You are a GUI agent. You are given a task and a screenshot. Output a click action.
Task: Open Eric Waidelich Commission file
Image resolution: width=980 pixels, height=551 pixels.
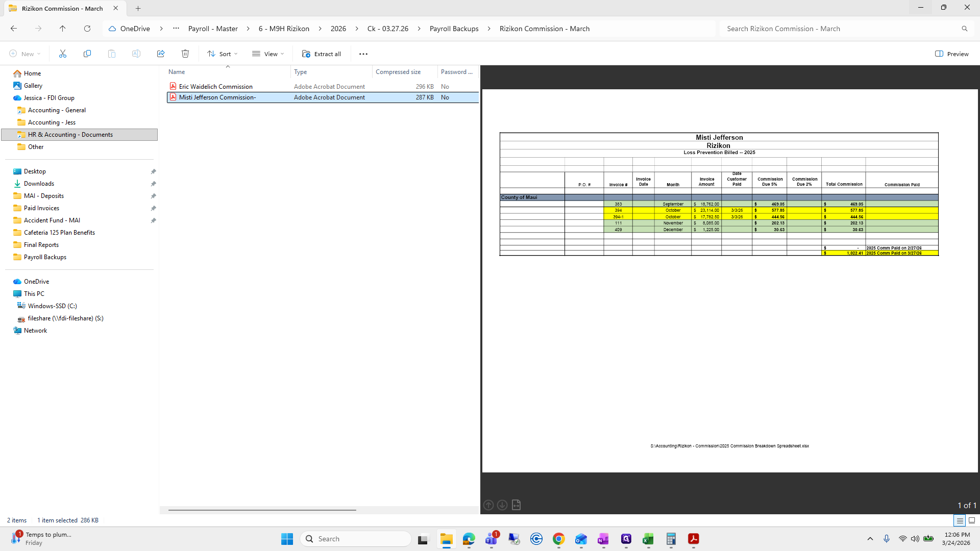pos(215,87)
